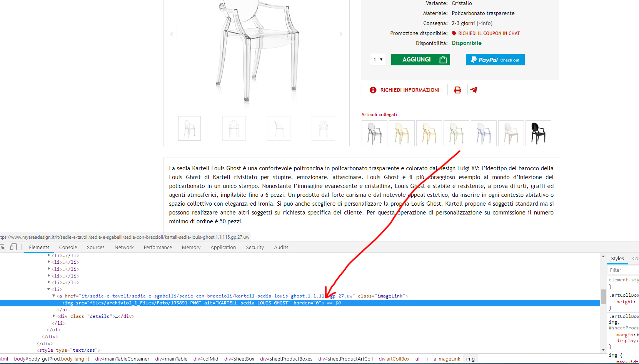This screenshot has height=364, width=639.
Task: Open the quantity dropdown showing 1
Action: [x=377, y=60]
